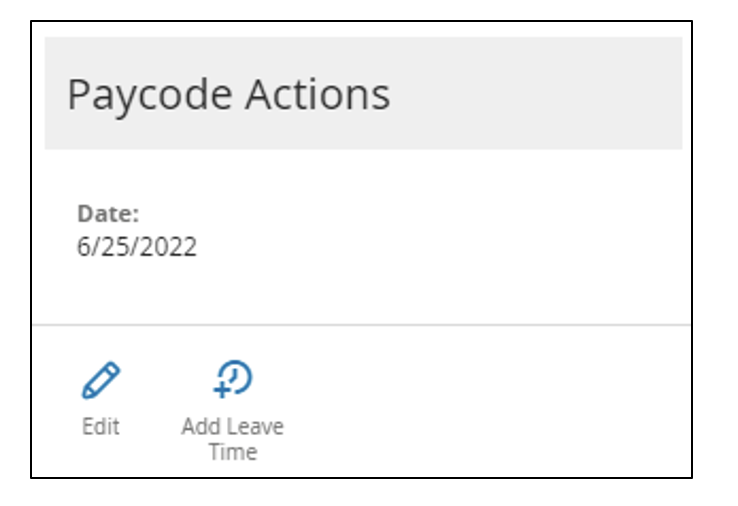Tap the diagonal pencil icon in the action bar

click(x=100, y=380)
